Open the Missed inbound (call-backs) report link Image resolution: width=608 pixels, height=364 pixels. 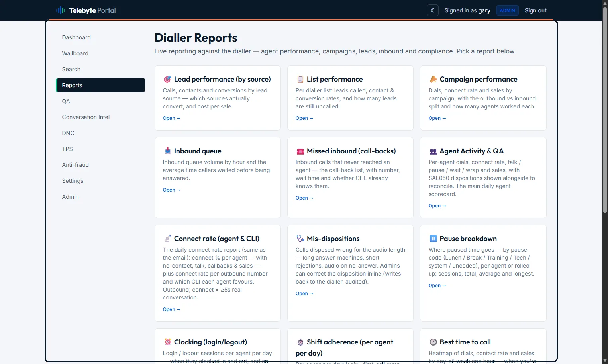(x=304, y=198)
